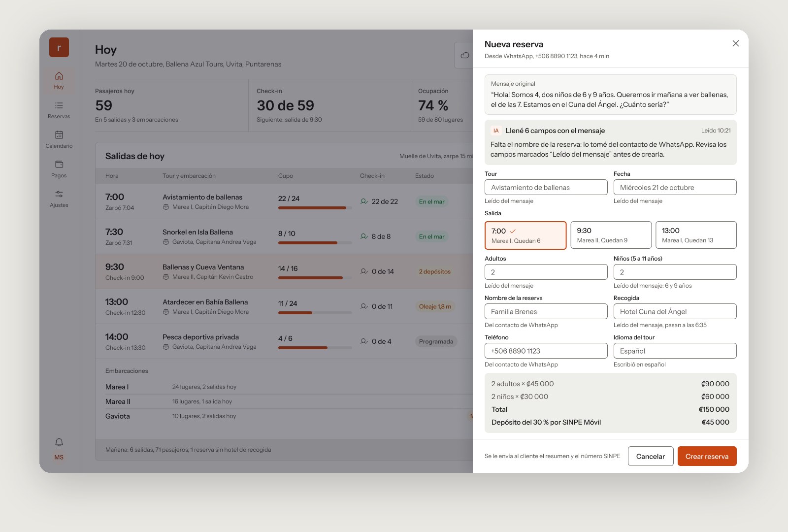Screen dimensions: 788x532
Task: Open the Tour field Avistamiento de ballenas
Action: [x=546, y=187]
